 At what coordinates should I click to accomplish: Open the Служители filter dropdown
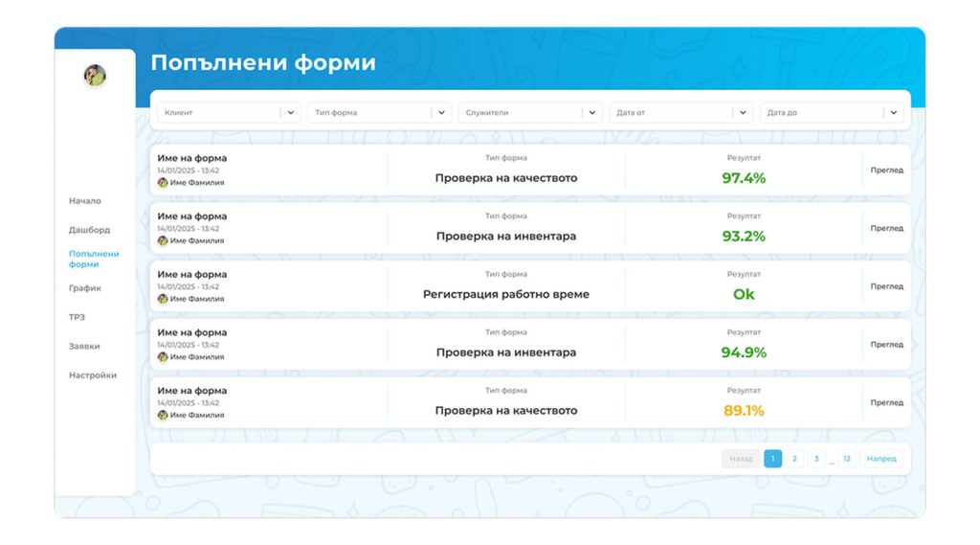point(530,113)
